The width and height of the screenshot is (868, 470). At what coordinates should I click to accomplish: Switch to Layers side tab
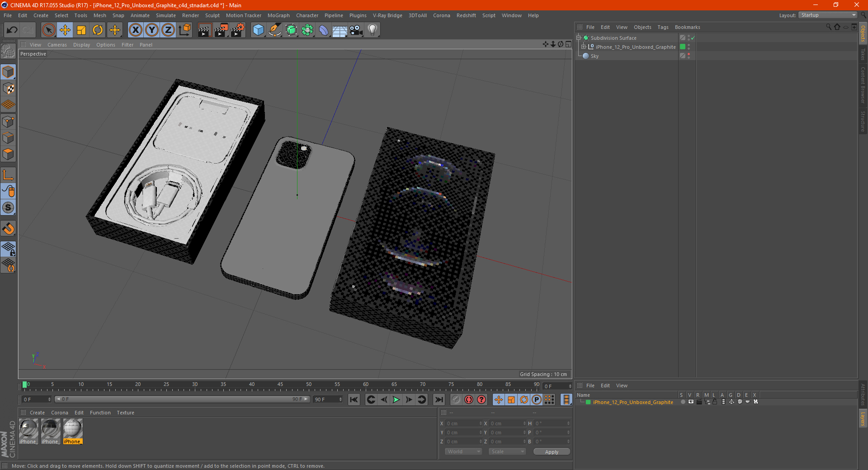(x=863, y=419)
